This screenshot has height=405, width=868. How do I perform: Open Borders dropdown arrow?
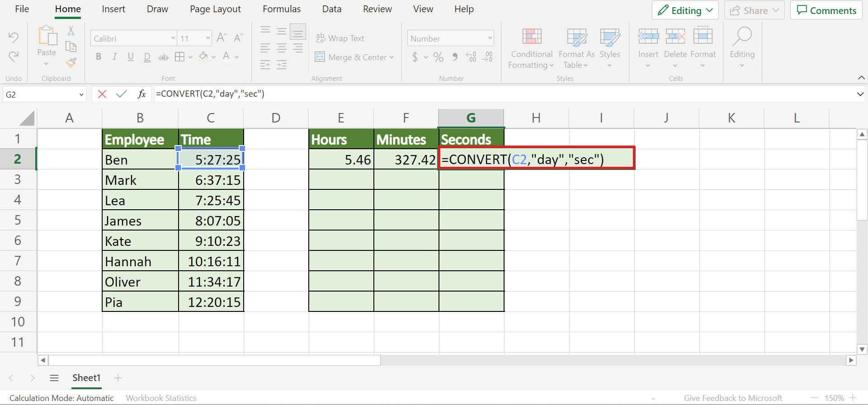tap(190, 57)
